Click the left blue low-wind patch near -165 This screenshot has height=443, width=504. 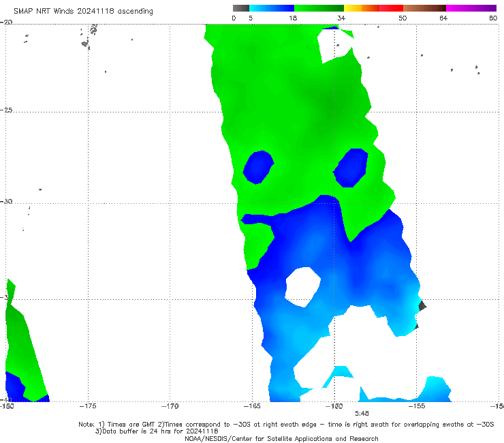258,167
